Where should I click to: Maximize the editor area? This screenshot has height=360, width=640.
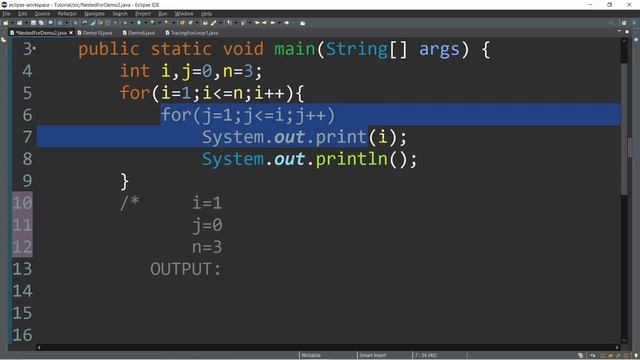(627, 31)
